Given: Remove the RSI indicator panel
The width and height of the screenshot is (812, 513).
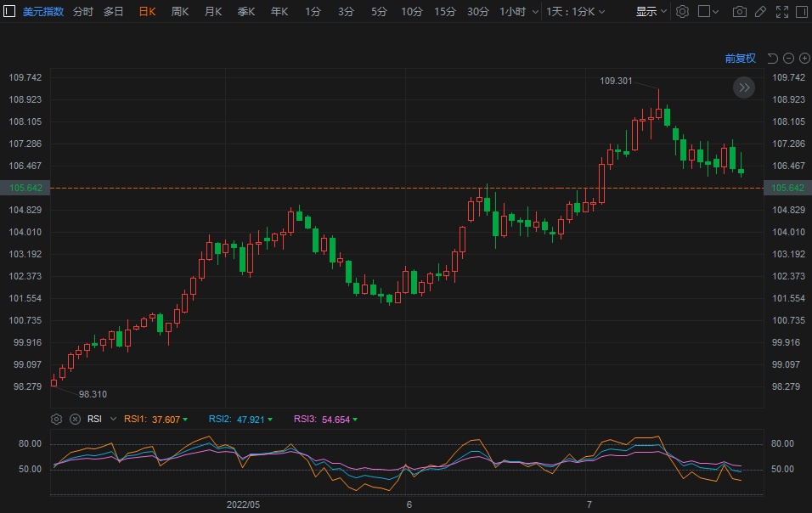Looking at the screenshot, I should coord(75,419).
